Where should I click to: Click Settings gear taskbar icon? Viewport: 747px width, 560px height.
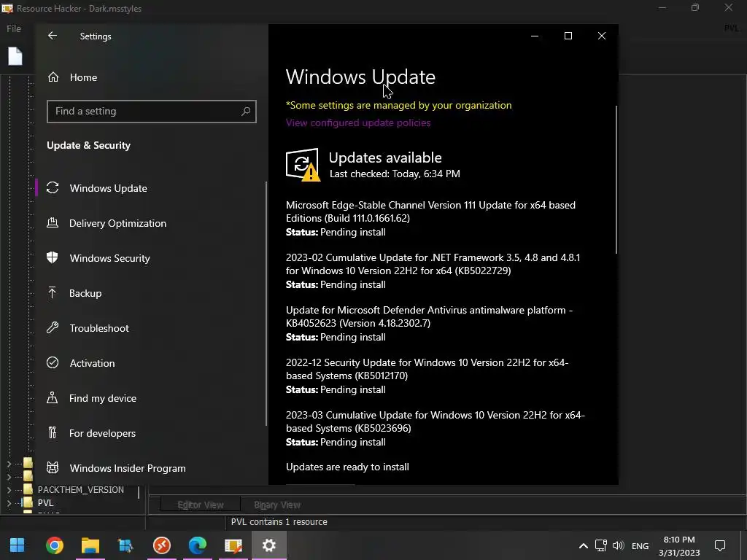tap(269, 545)
